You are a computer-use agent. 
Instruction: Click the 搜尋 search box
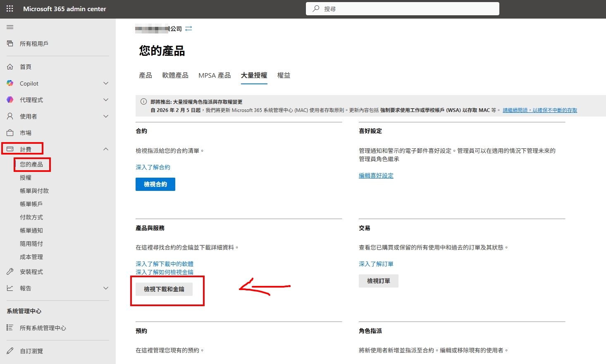402,9
